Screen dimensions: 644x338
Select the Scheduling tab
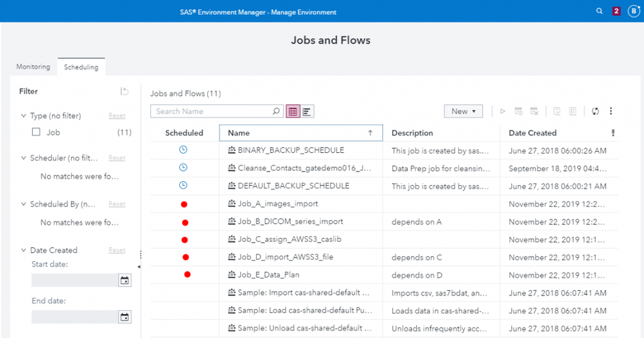[x=81, y=67]
